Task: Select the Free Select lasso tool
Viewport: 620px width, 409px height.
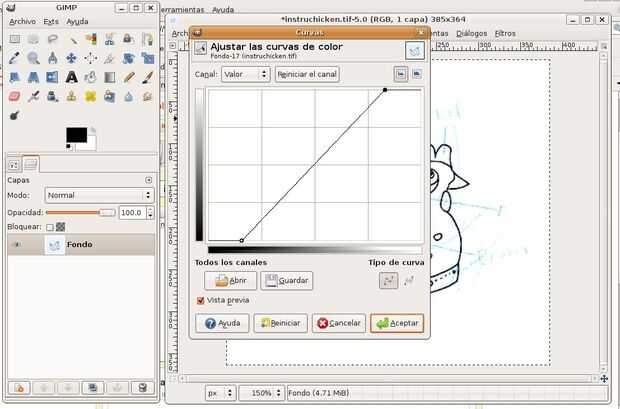Action: (52, 39)
